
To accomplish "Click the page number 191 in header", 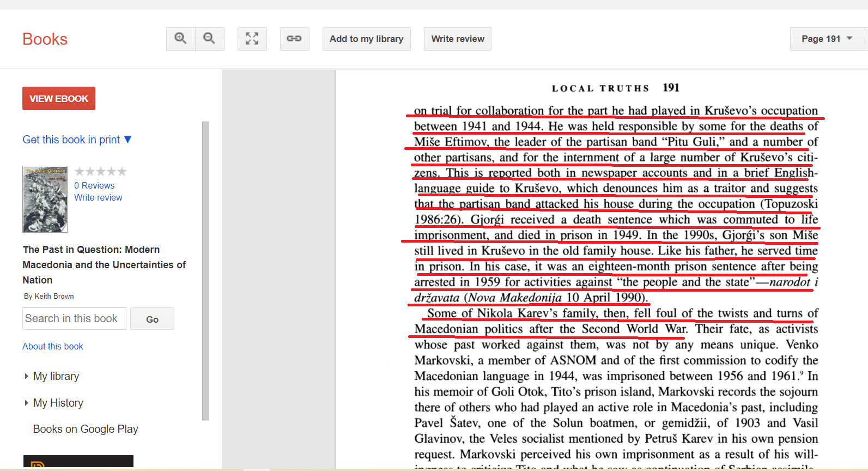I will click(671, 88).
